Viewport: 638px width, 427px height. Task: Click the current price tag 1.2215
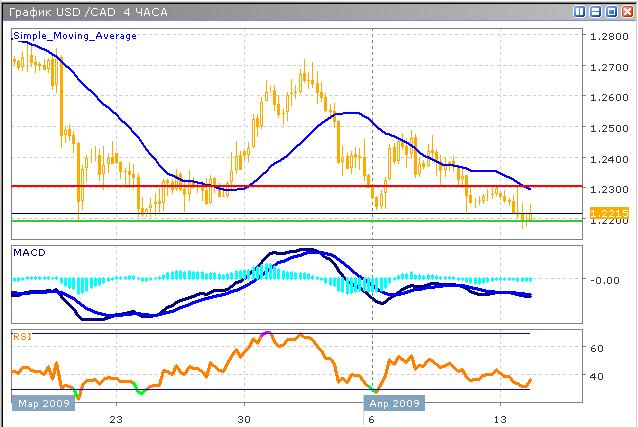pyautogui.click(x=608, y=214)
